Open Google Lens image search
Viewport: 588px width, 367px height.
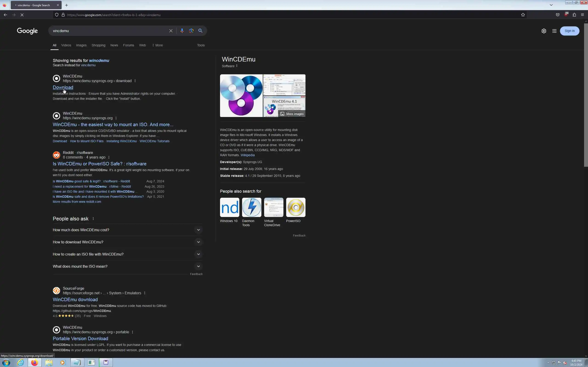(191, 31)
